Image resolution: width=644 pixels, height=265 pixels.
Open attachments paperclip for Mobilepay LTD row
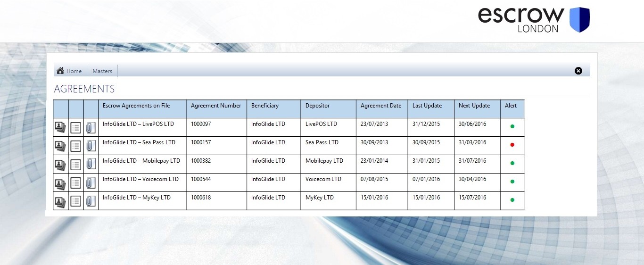point(91,165)
